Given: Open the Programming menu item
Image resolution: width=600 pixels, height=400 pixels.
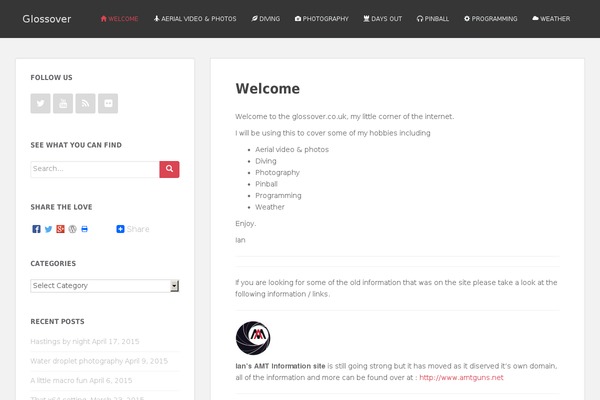Looking at the screenshot, I should coord(491,19).
